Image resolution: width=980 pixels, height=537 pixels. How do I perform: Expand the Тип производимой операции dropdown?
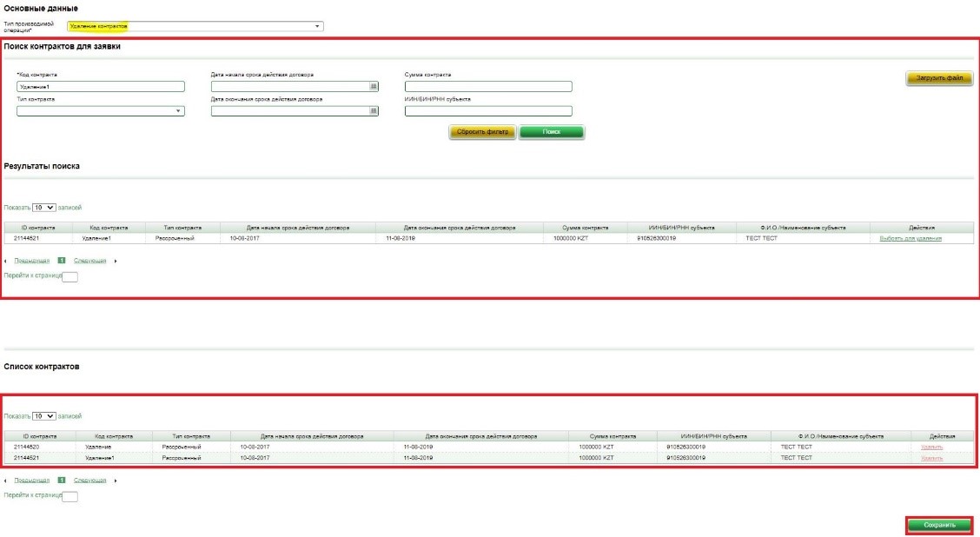pos(317,26)
